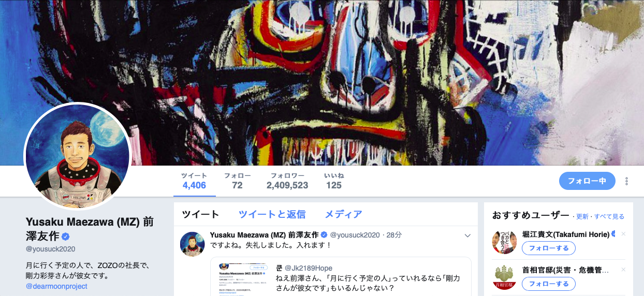Expand the tweet's chevron dropdown menu
The image size is (644, 296).
(x=467, y=235)
